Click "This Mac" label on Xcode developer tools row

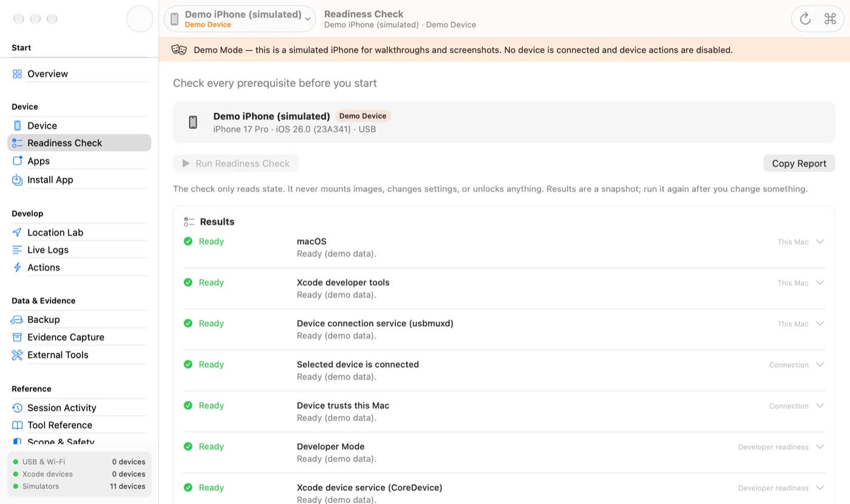[x=793, y=283]
